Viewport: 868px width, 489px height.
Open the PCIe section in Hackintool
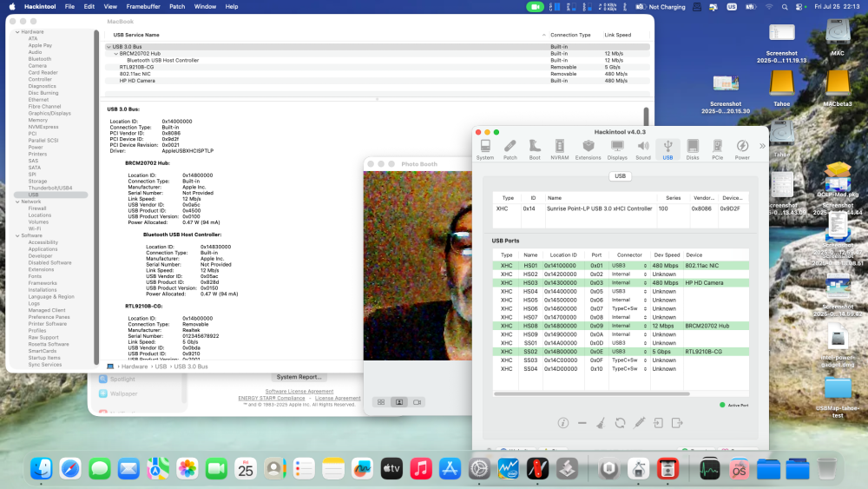[718, 149]
